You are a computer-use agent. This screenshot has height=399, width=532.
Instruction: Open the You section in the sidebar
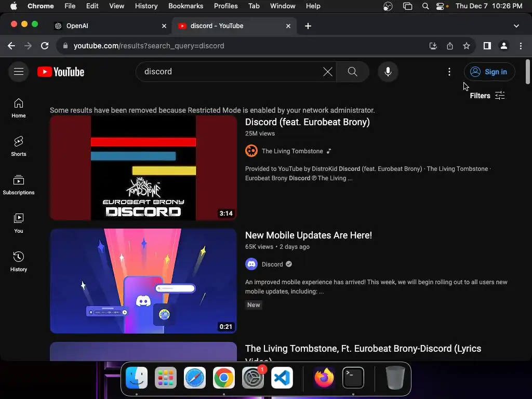pos(19,223)
